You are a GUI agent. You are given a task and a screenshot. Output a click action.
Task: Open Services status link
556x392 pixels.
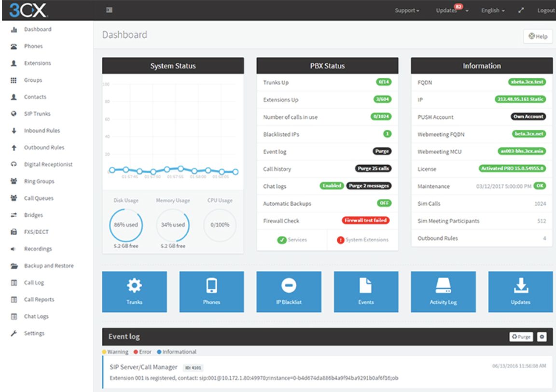pos(292,240)
